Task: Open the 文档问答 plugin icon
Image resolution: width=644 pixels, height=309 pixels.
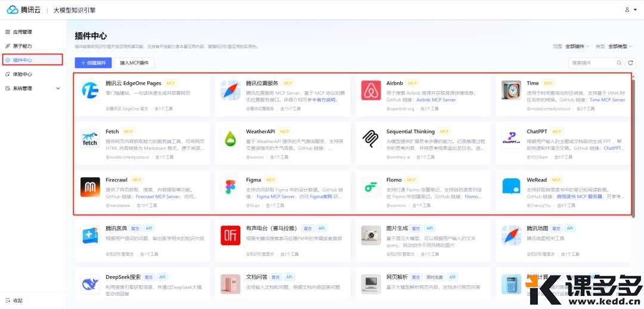Action: point(230,284)
